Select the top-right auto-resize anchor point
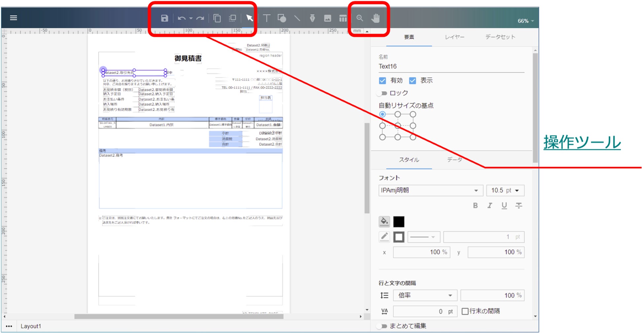 [x=413, y=114]
